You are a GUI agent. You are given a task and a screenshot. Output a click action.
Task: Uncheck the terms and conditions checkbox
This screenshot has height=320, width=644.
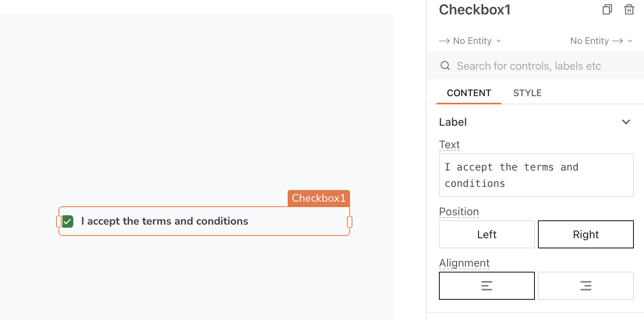coord(67,221)
